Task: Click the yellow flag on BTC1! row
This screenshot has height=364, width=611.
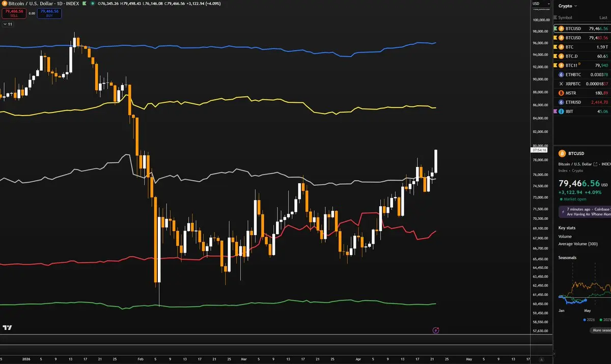Action: tap(555, 65)
